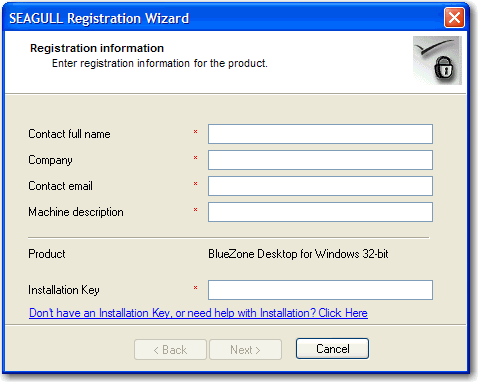Open the 'Don't have an Installation Key' help link
Screen dimensions: 478x382
(198, 313)
